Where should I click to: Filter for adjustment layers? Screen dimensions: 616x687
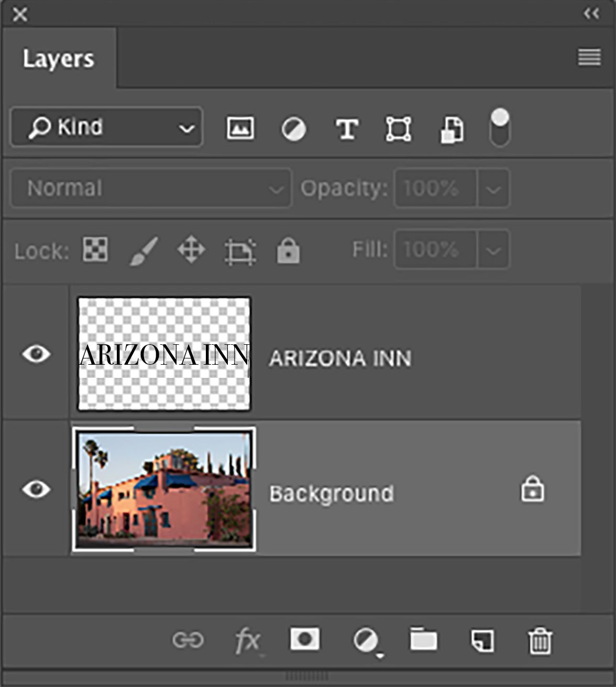click(x=294, y=127)
